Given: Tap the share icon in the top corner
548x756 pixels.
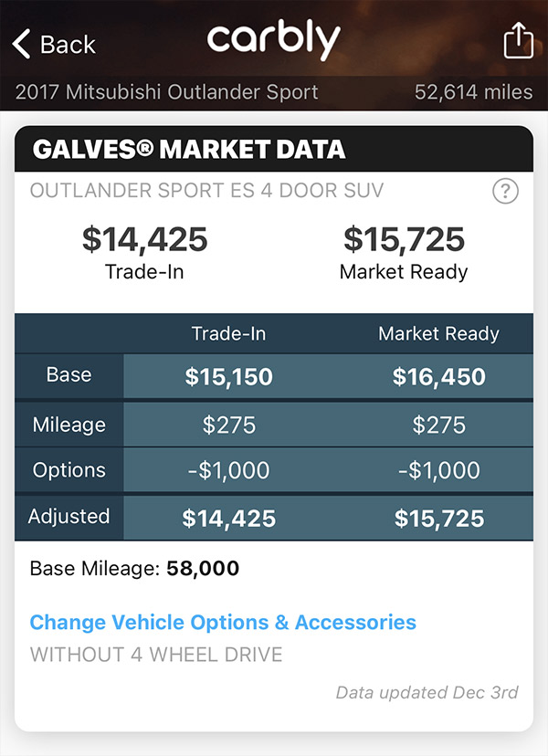Looking at the screenshot, I should 518,40.
